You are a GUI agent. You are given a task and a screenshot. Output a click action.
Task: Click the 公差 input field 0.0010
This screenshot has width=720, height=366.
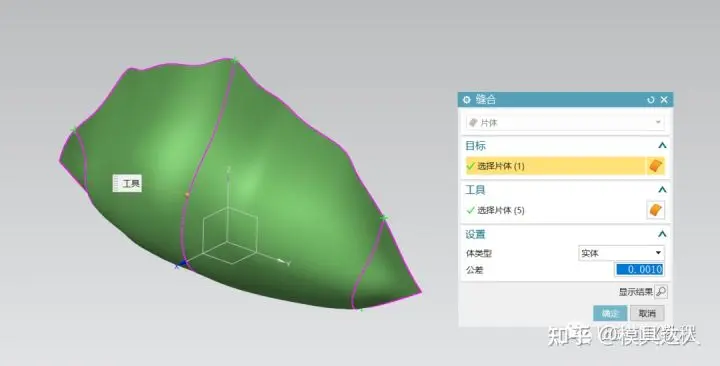coord(639,269)
